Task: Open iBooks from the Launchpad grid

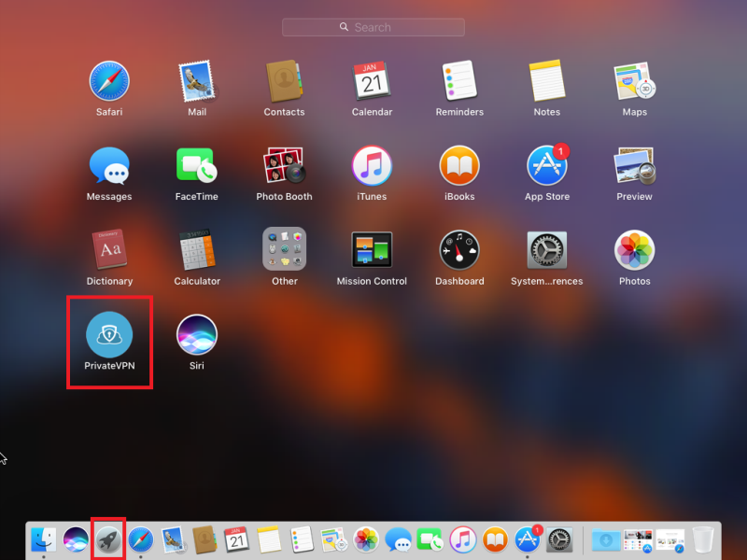Action: click(459, 166)
